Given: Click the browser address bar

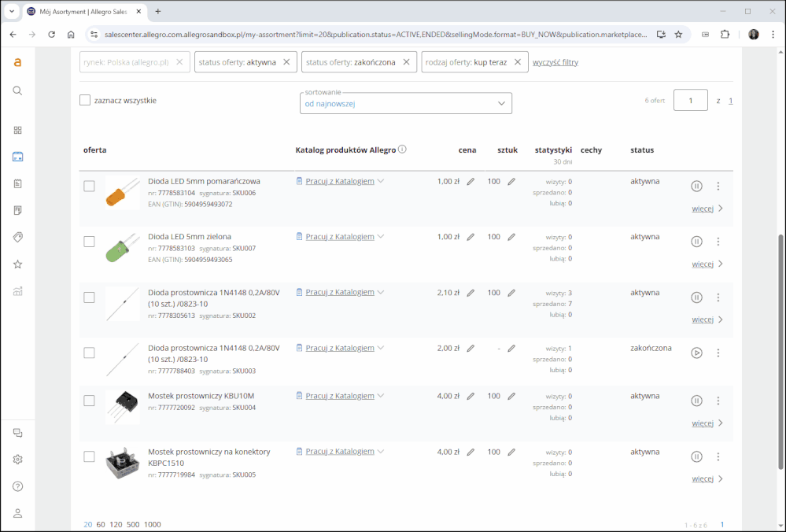Looking at the screenshot, I should pos(375,35).
